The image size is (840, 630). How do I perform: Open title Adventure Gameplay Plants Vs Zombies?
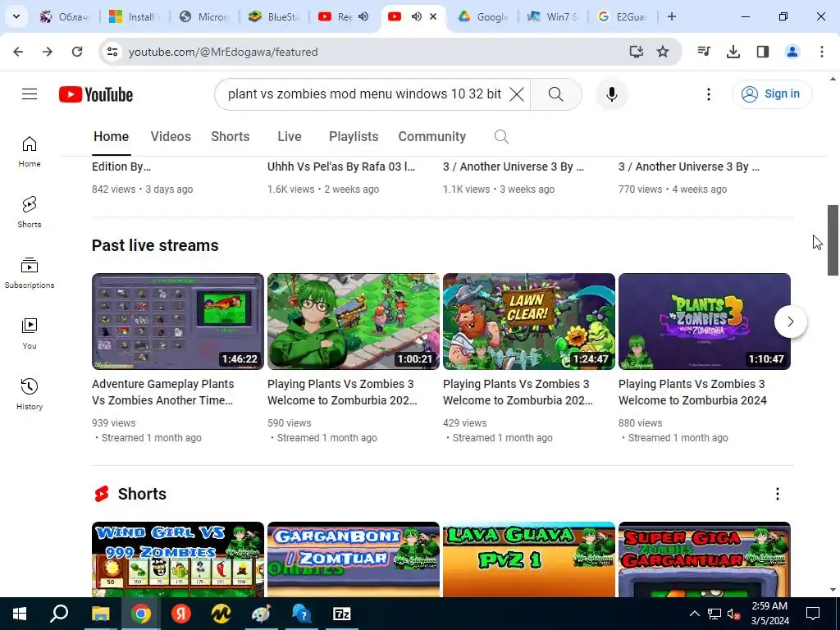pyautogui.click(x=163, y=392)
